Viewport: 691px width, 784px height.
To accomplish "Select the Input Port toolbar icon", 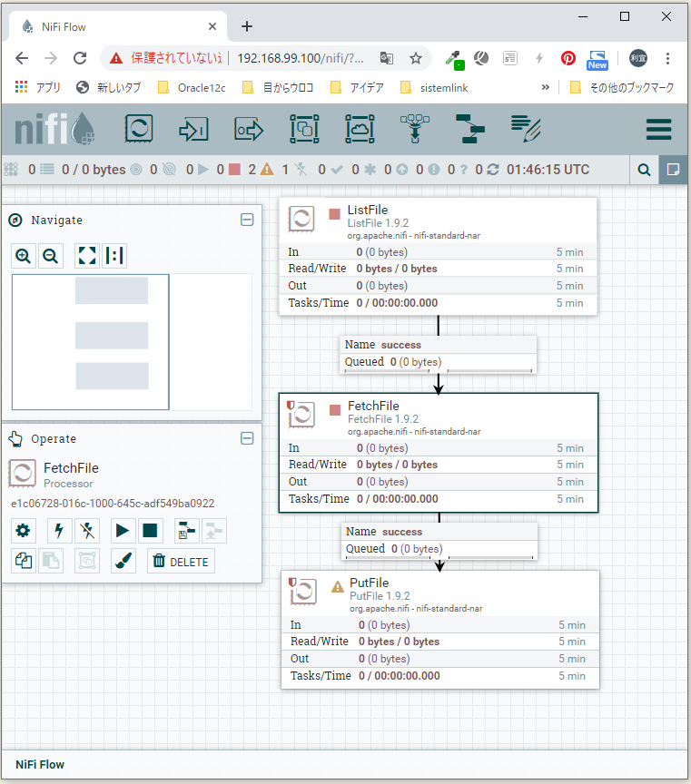I will click(193, 130).
